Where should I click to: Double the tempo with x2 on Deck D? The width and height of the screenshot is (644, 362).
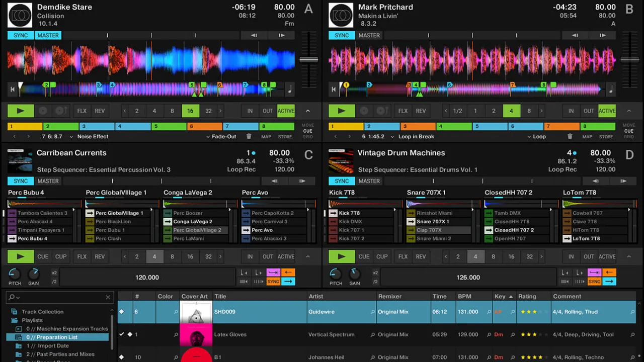tap(375, 273)
